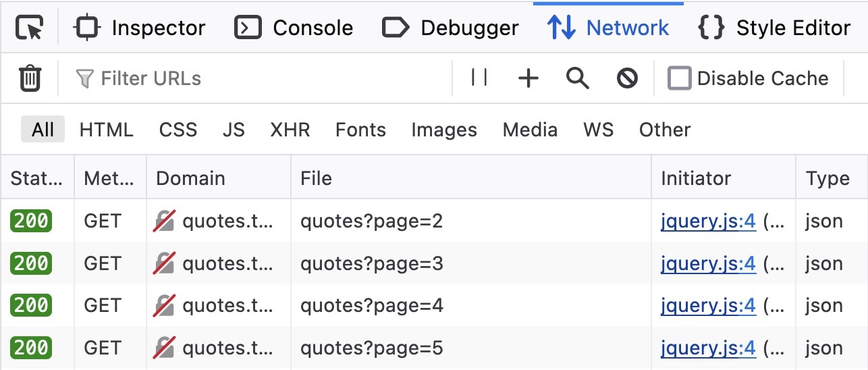Select the quotes?page=4 request
This screenshot has height=370, width=868.
[372, 305]
